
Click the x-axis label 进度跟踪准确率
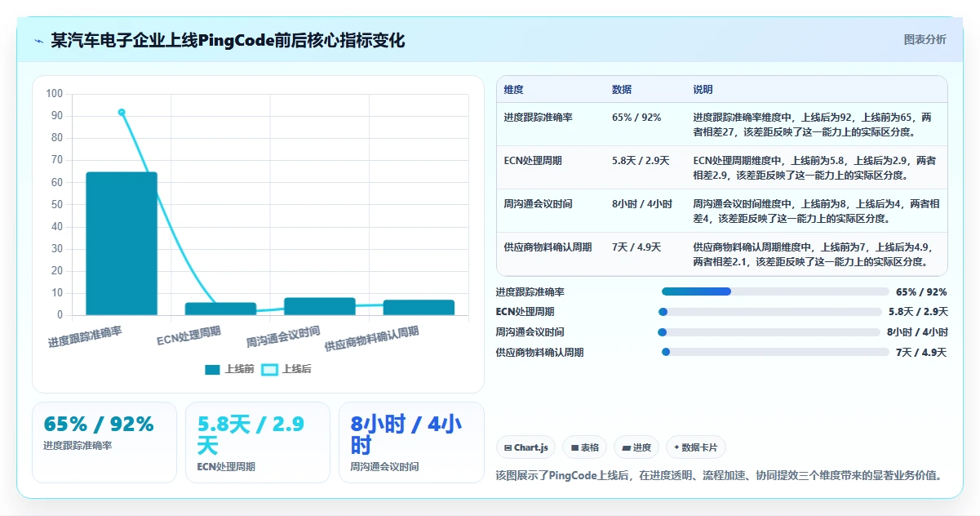(x=85, y=336)
